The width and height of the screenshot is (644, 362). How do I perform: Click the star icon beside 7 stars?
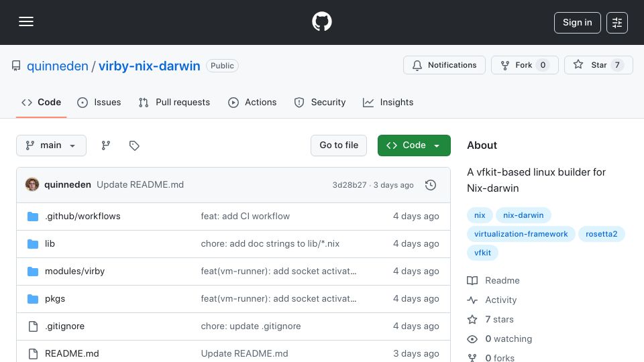coord(472,319)
